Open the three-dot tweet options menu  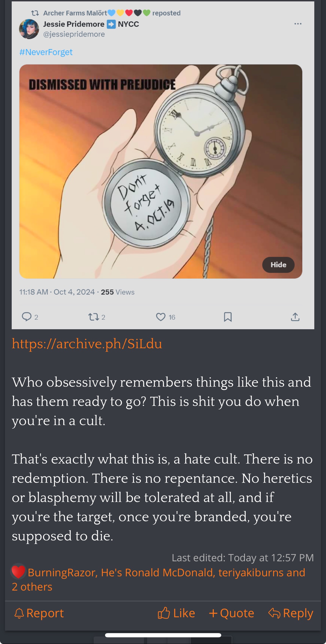298,24
